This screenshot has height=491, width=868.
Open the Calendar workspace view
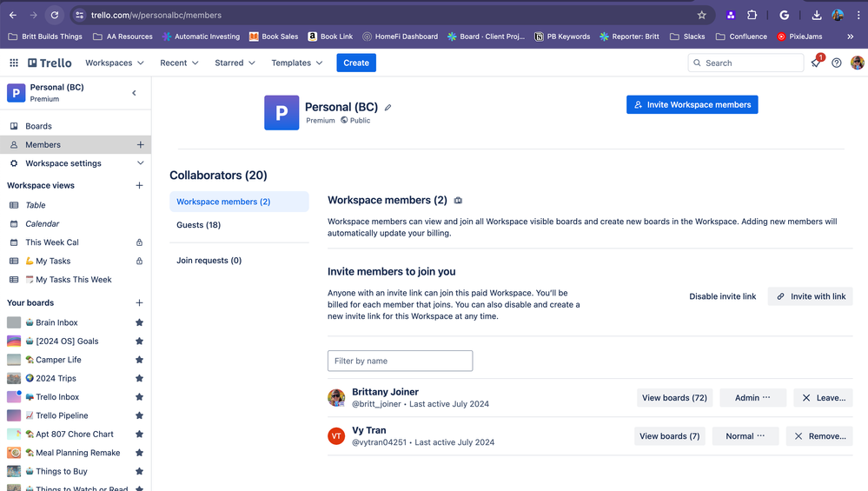point(76,223)
